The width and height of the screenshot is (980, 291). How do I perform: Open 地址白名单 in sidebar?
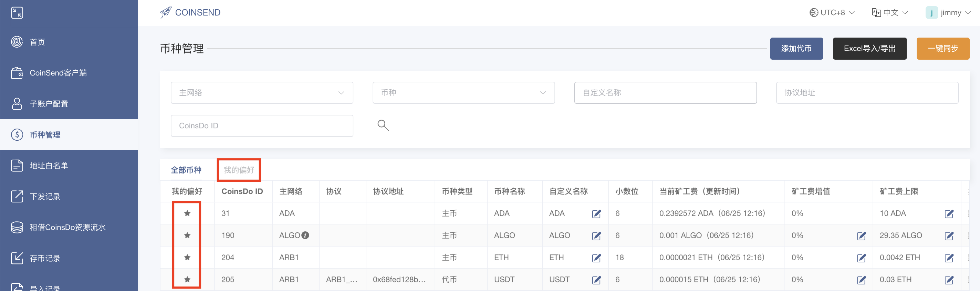(49, 166)
